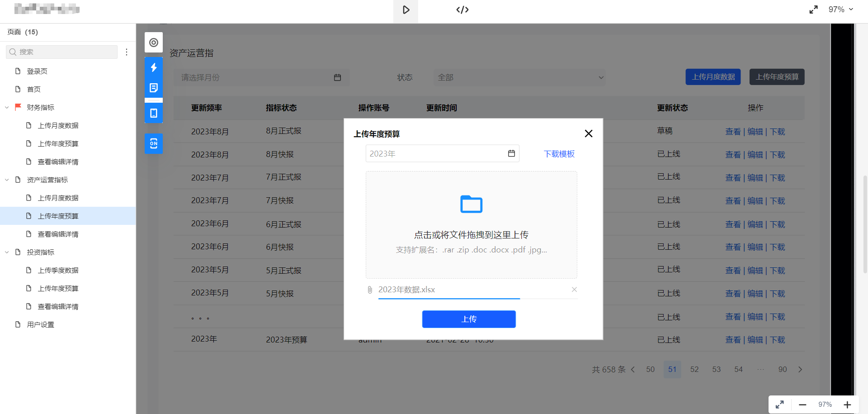Open the 97% zoom dropdown at top right
The height and width of the screenshot is (414, 868).
tap(840, 10)
